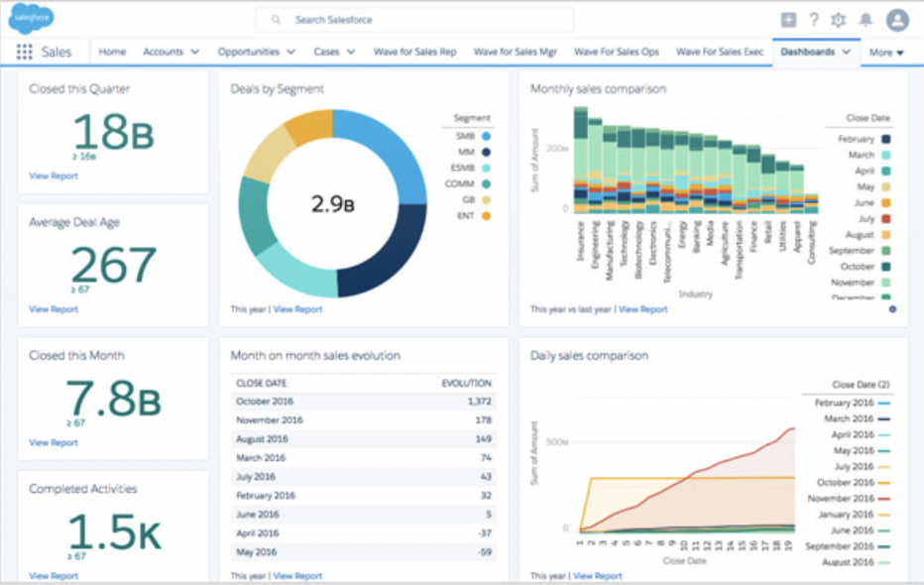View Report for Average Deal Age
This screenshot has width=924, height=585.
54,308
